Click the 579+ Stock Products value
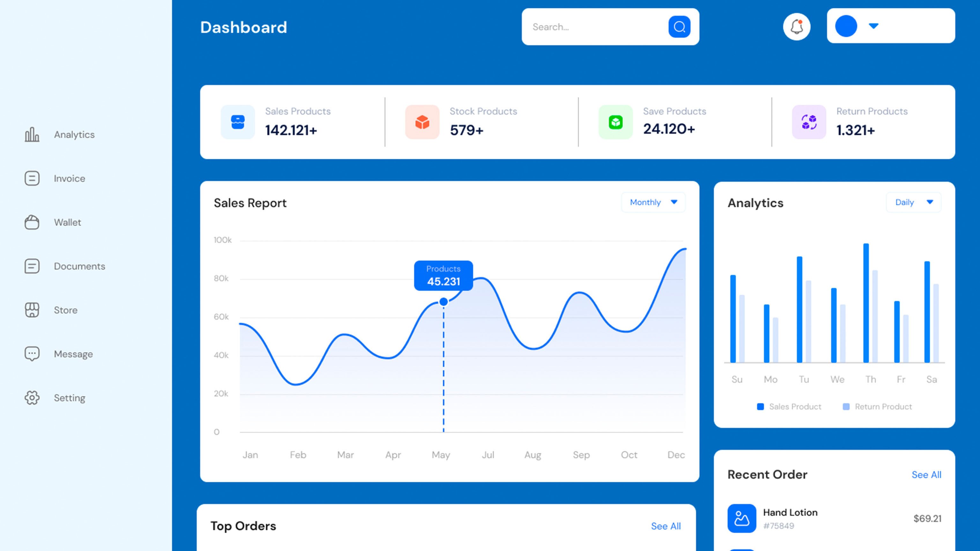 (466, 130)
